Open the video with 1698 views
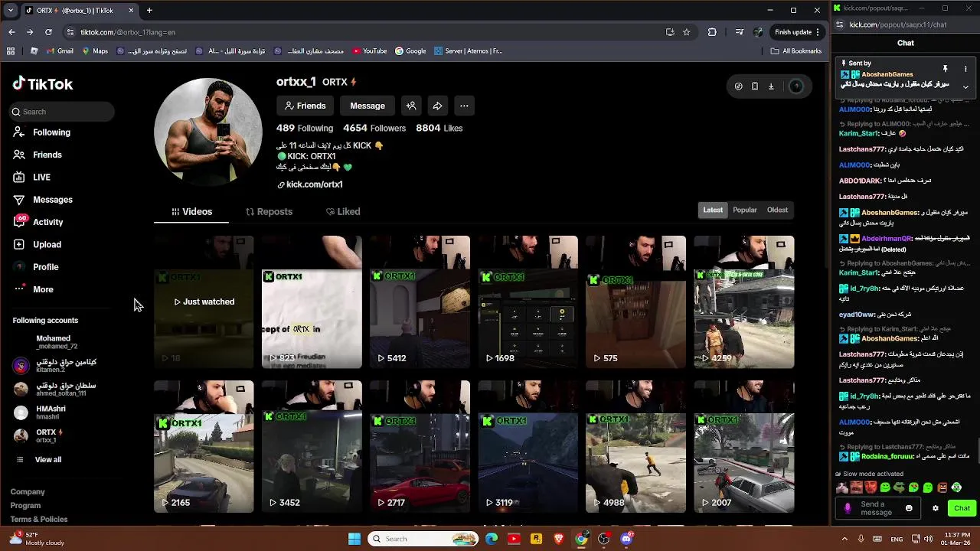 tap(528, 302)
